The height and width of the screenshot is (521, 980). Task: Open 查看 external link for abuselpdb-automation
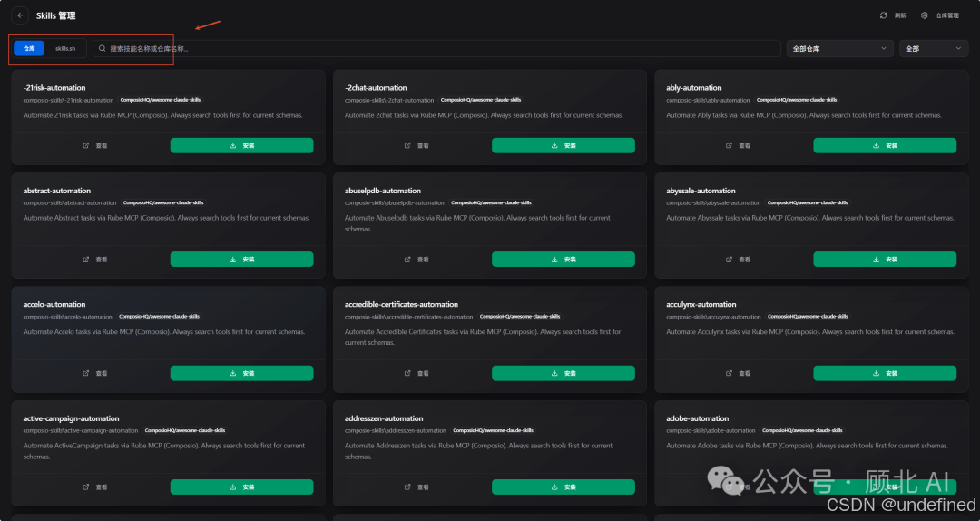click(x=416, y=259)
